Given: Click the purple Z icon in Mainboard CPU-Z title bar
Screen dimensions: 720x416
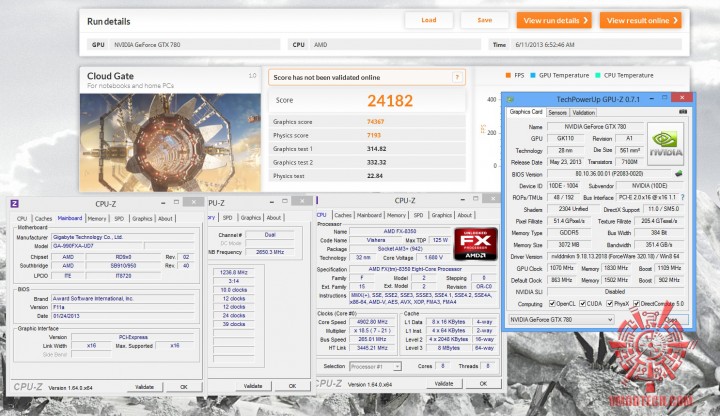Looking at the screenshot, I should [x=15, y=203].
